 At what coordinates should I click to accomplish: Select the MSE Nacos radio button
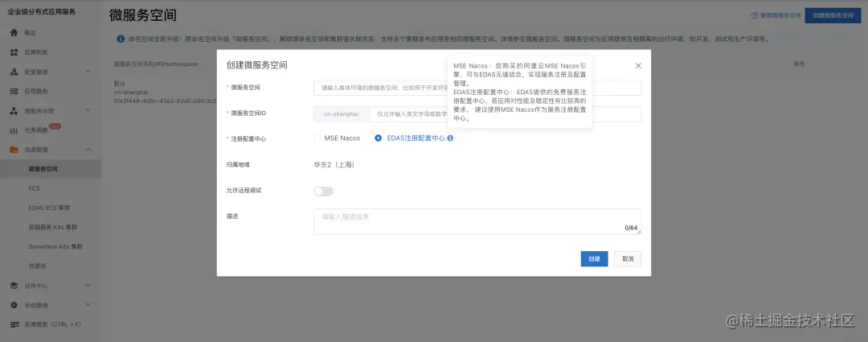click(317, 138)
